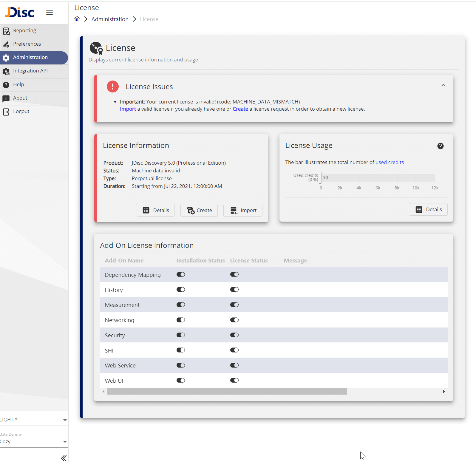Open Preferences in the sidebar
The width and height of the screenshot is (476, 462).
tap(27, 44)
